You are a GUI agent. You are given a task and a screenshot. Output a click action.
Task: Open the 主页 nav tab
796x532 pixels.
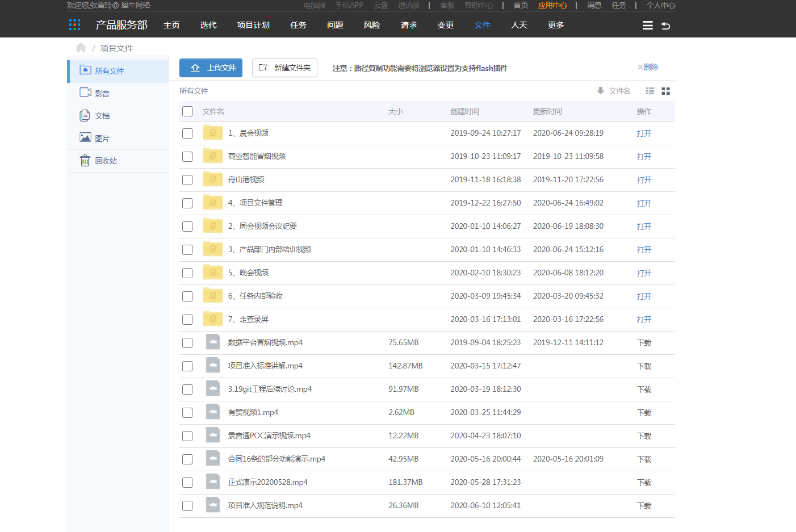(171, 25)
